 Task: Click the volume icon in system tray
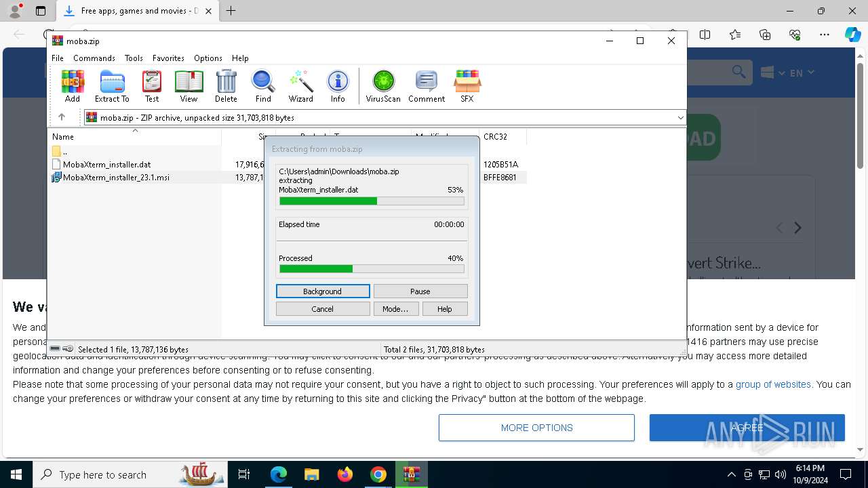click(x=781, y=474)
